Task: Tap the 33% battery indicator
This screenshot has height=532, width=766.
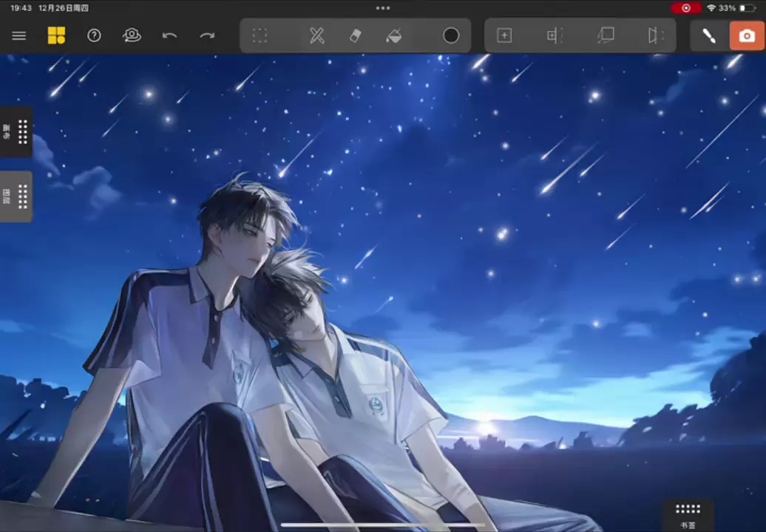Action: (x=737, y=8)
